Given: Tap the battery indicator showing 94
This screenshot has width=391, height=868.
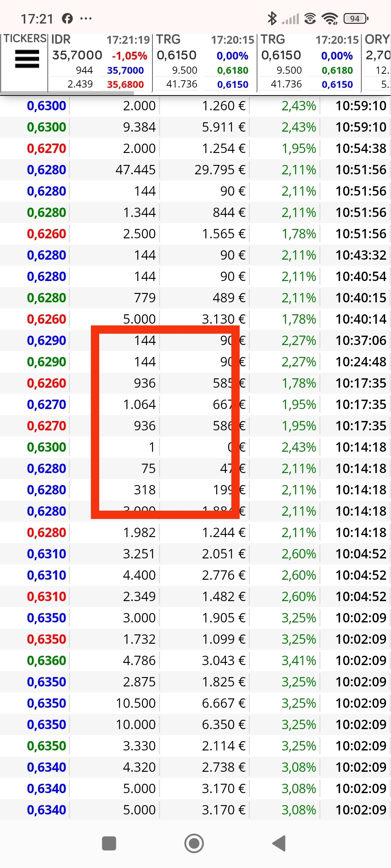Looking at the screenshot, I should click(356, 18).
